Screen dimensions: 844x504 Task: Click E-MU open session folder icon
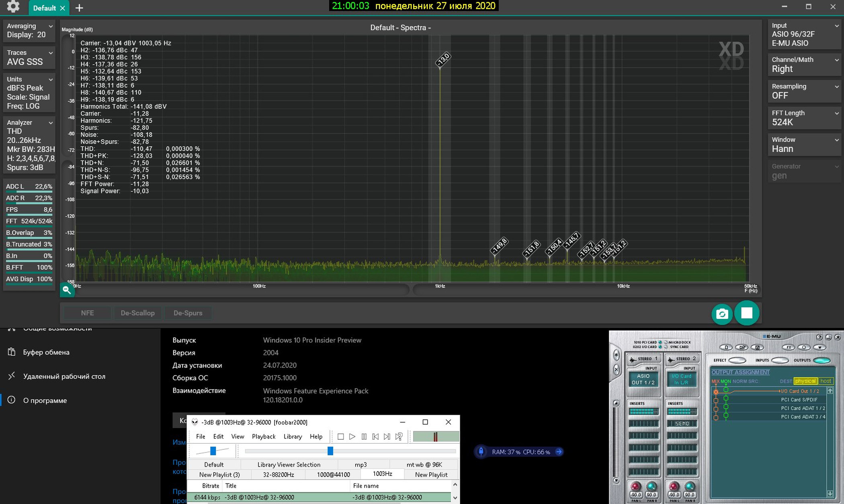[742, 347]
